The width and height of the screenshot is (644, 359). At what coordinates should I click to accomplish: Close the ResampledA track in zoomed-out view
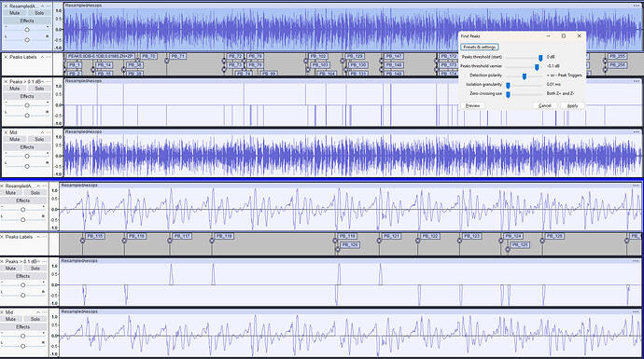coord(6,7)
